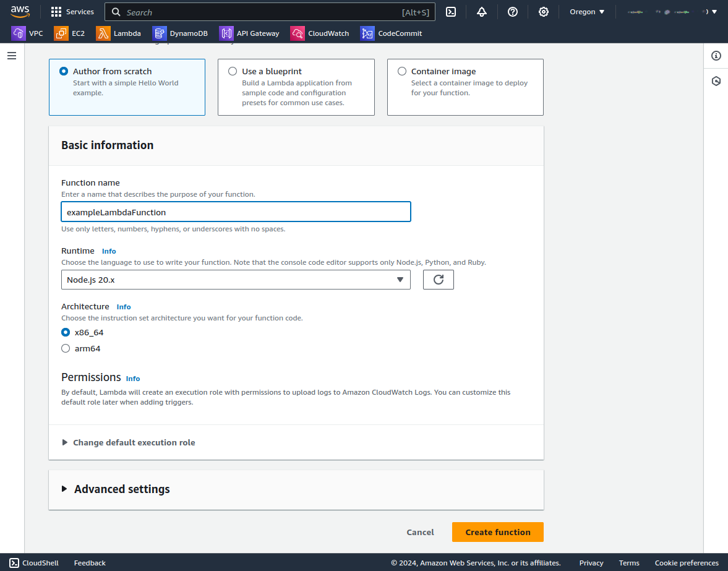
Task: Expand Advanced settings section
Action: click(116, 489)
